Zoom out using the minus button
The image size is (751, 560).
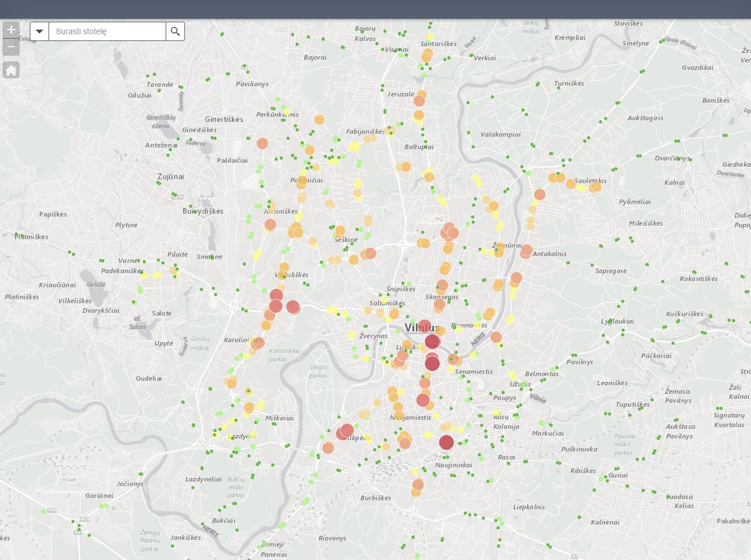11,46
